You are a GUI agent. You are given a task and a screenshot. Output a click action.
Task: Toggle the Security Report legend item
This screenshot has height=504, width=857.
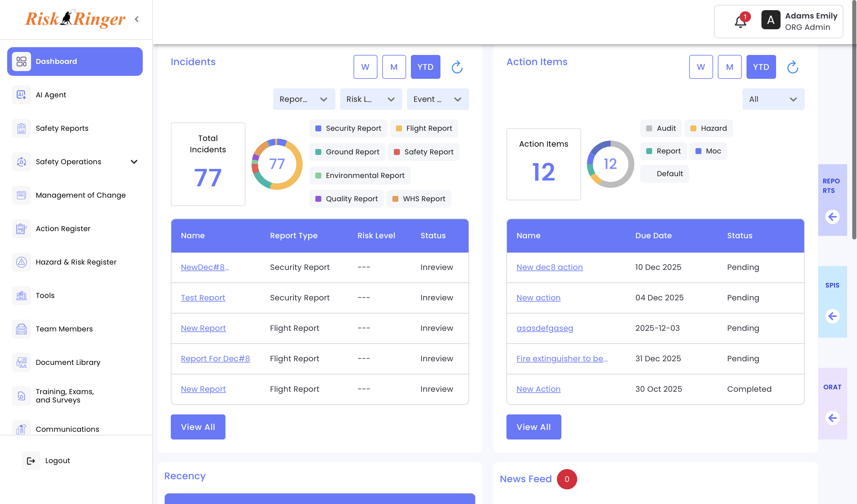click(348, 128)
